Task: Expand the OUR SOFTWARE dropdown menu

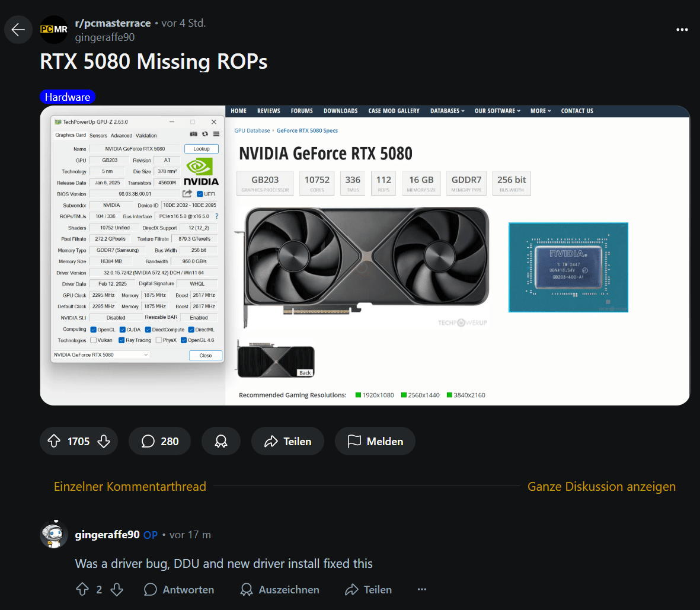Action: (497, 111)
